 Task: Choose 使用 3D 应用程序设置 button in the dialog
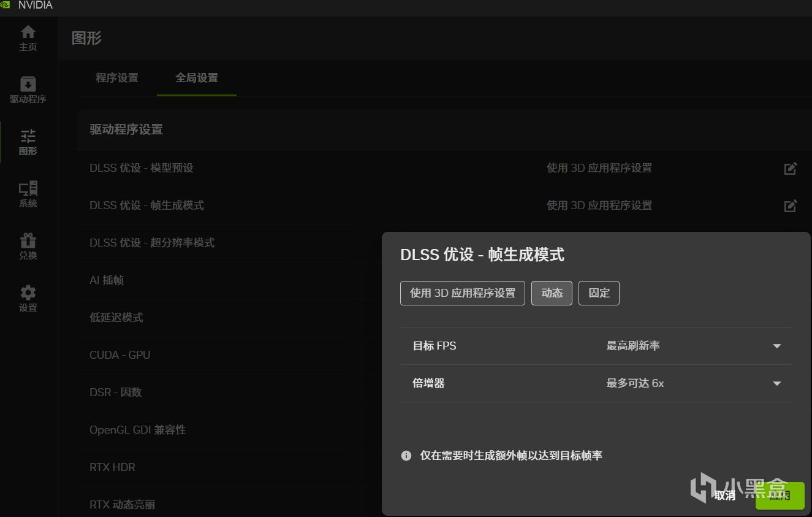tap(463, 293)
